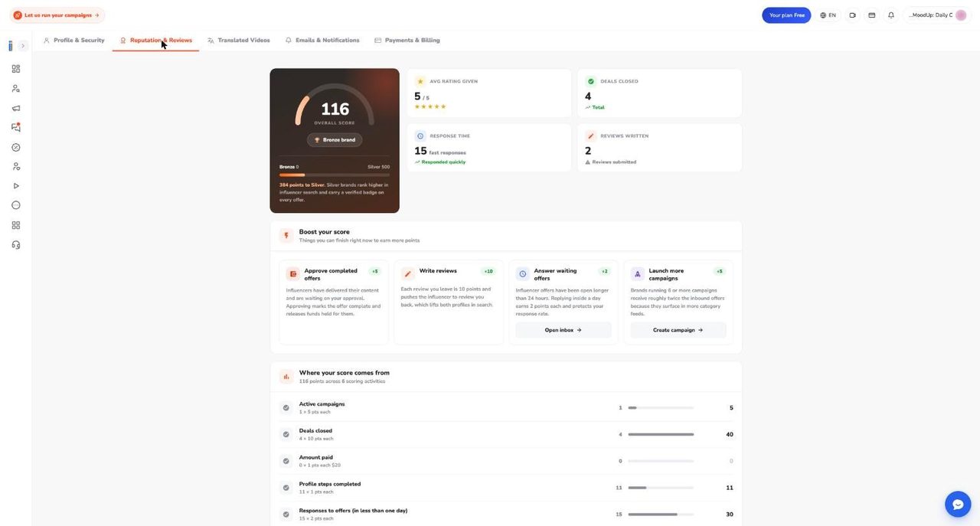Viewport: 980px width, 526px height.
Task: Click the clock icon of Response Time
Action: point(420,136)
